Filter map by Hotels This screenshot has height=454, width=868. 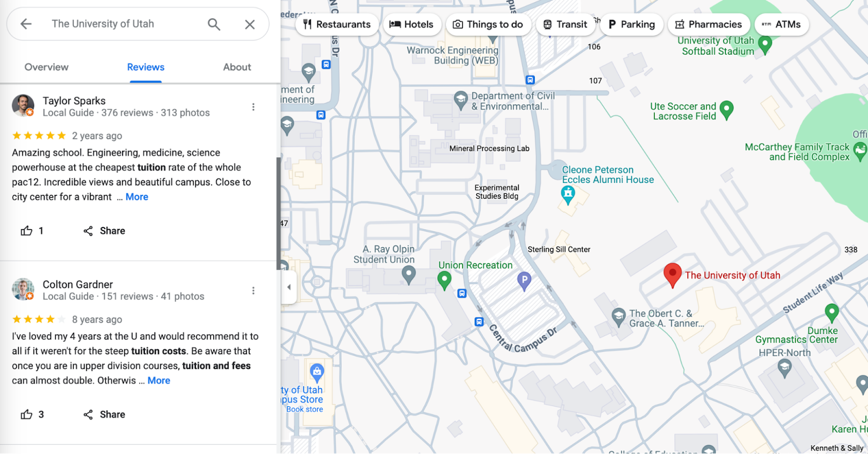[412, 24]
